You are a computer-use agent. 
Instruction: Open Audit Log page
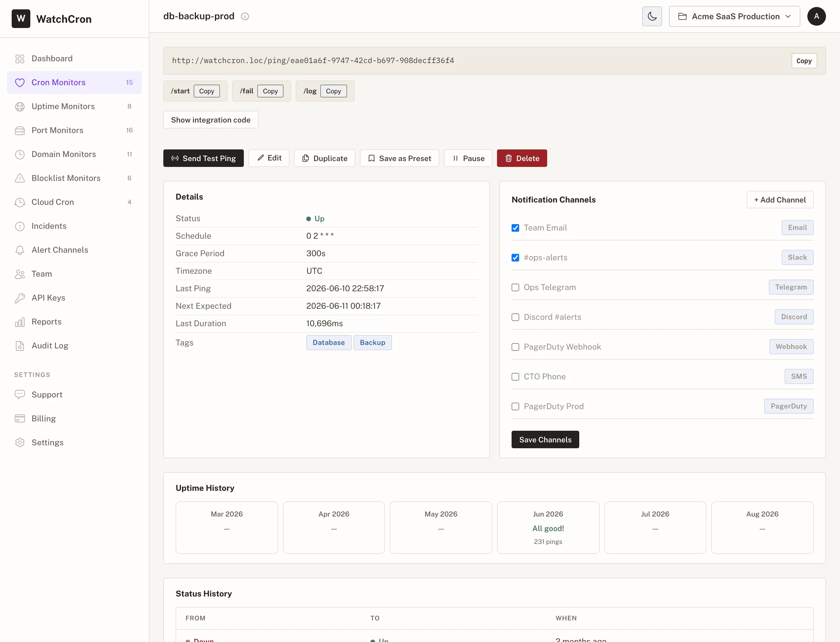[x=74, y=346]
